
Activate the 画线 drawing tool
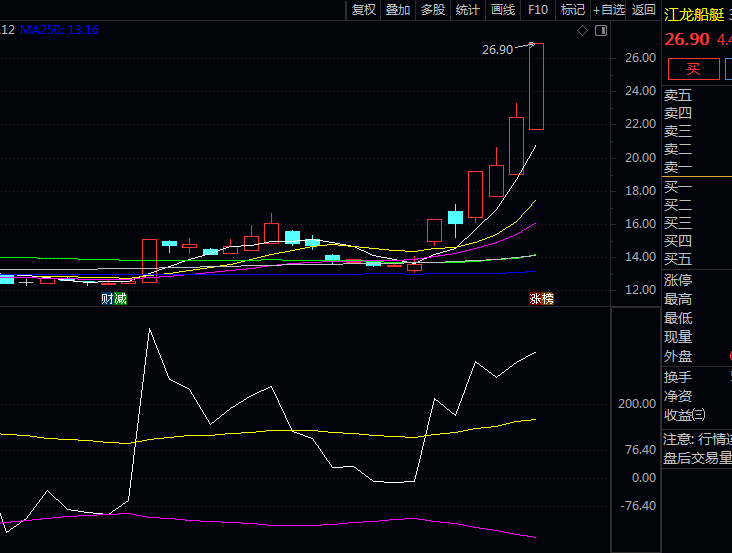tap(502, 10)
